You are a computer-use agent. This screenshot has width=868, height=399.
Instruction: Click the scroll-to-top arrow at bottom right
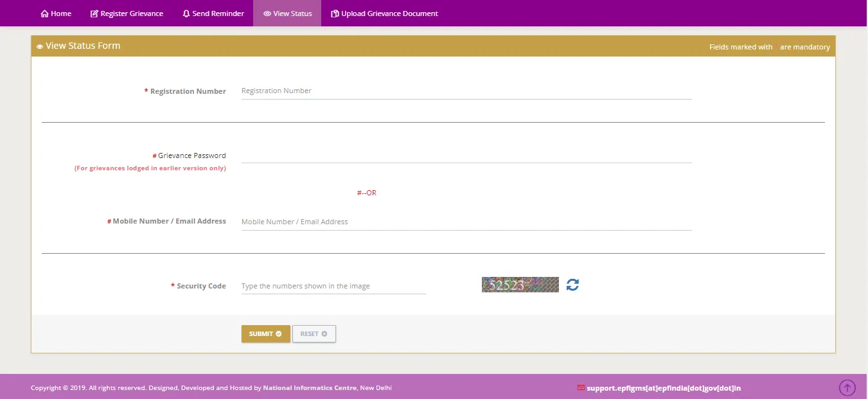[x=847, y=387]
